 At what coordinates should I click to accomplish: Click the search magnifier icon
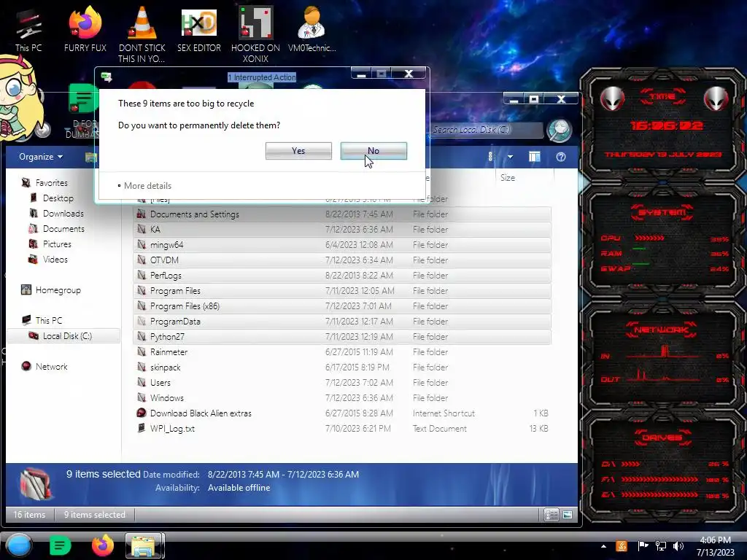(560, 130)
